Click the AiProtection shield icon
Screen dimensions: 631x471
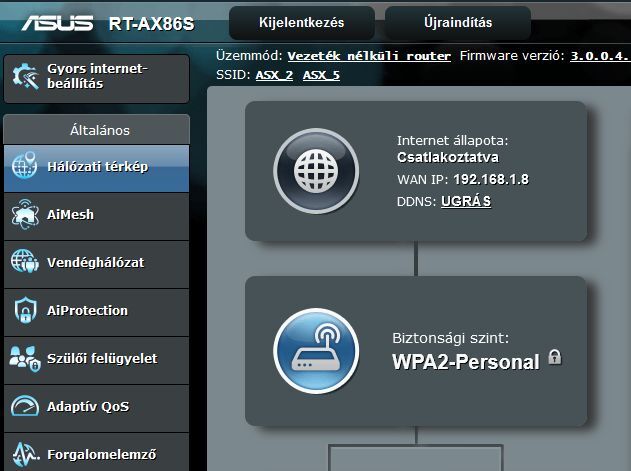[x=25, y=310]
